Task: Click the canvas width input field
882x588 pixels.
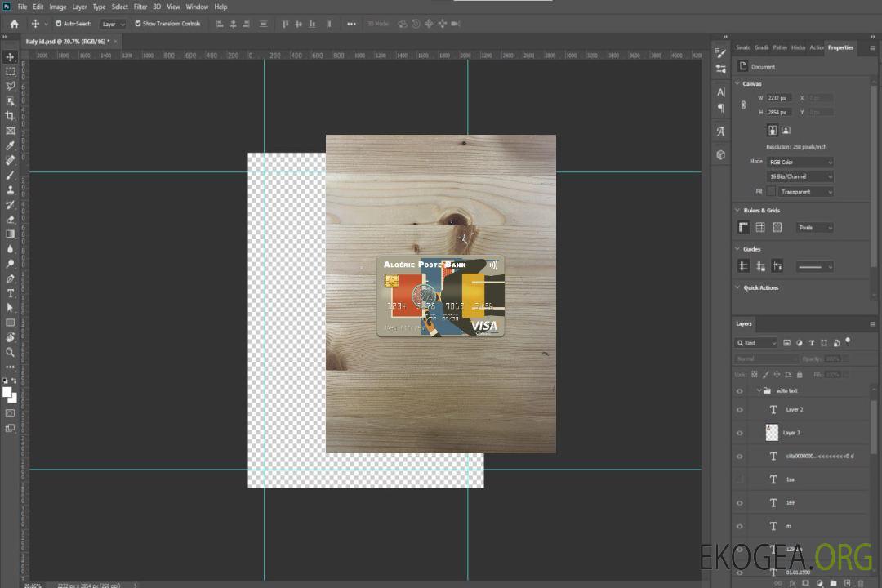Action: (x=779, y=98)
